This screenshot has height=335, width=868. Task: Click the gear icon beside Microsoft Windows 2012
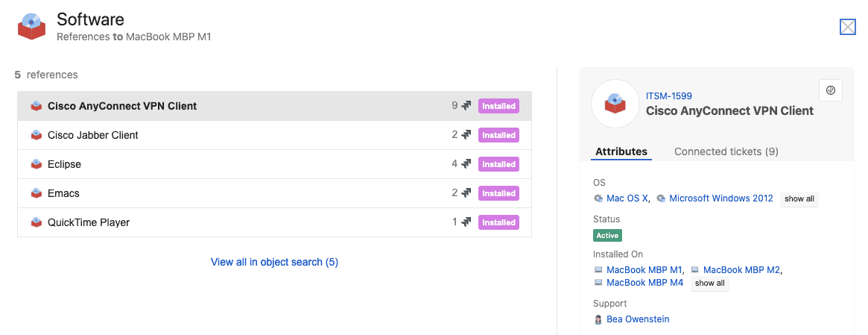[x=661, y=198]
